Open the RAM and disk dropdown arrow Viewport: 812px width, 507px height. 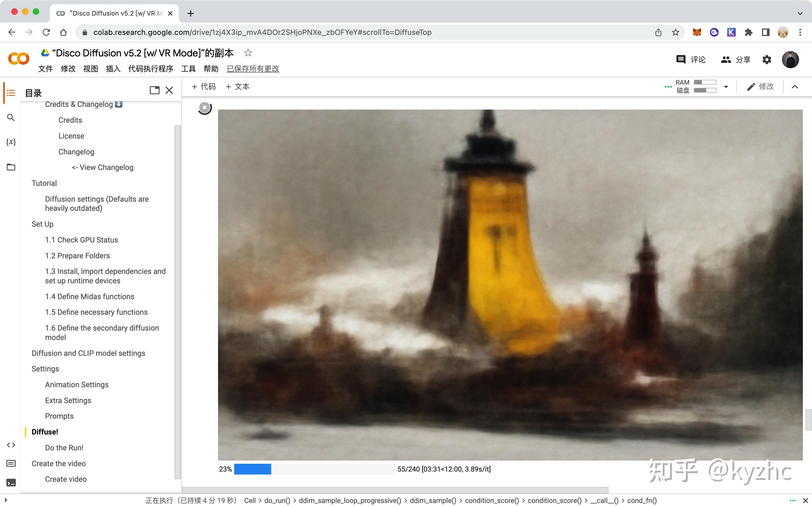tap(726, 87)
